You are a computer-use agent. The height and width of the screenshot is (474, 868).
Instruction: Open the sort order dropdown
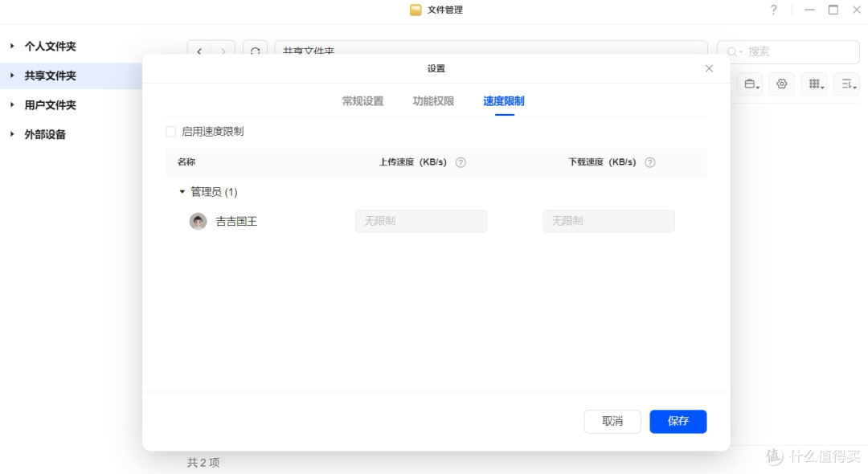[848, 84]
